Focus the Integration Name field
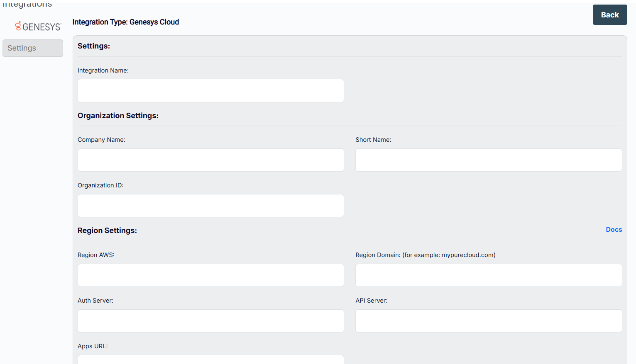The height and width of the screenshot is (364, 636). (210, 90)
